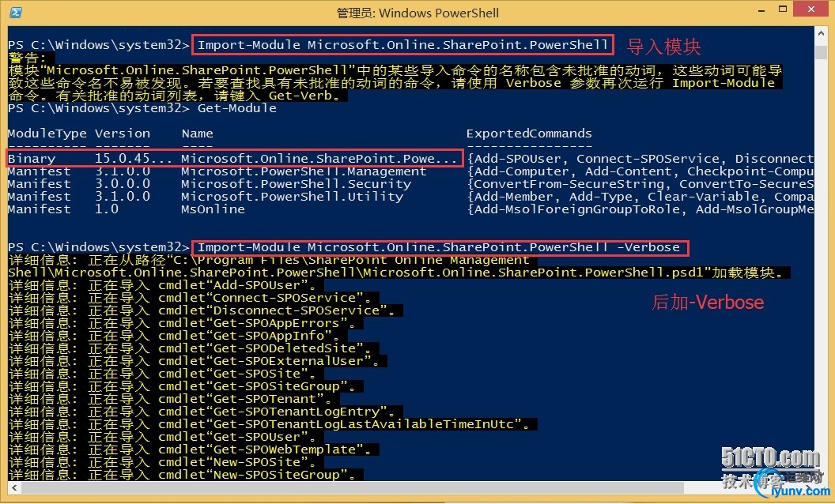Click 'Microsoft.Online.SharePoint.Powe...' module name
The height and width of the screenshot is (504, 835).
tap(319, 159)
